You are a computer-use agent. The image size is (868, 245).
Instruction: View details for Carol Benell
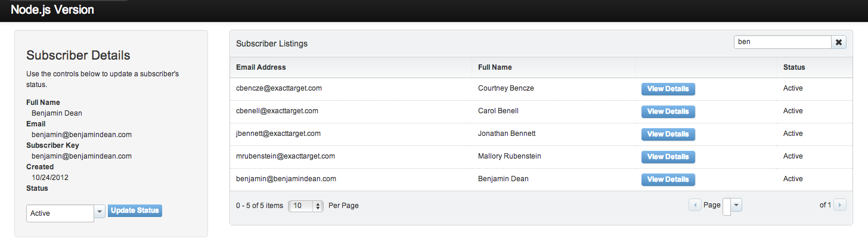(668, 111)
